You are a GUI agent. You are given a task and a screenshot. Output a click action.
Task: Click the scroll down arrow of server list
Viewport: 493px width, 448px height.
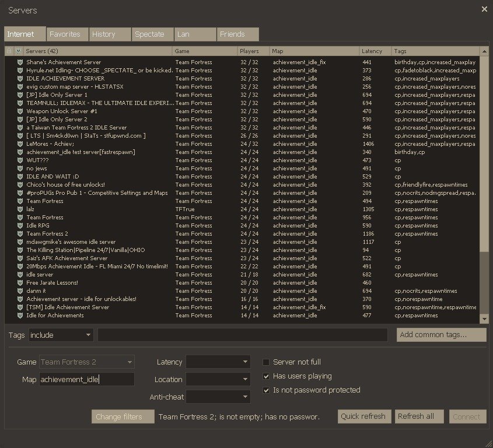484,318
